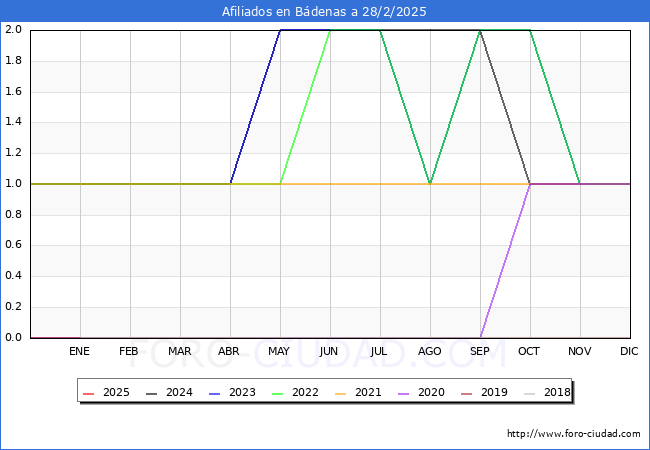Image resolution: width=650 pixels, height=450 pixels.
Task: Select the 2020 legend label
Action: coord(431,392)
